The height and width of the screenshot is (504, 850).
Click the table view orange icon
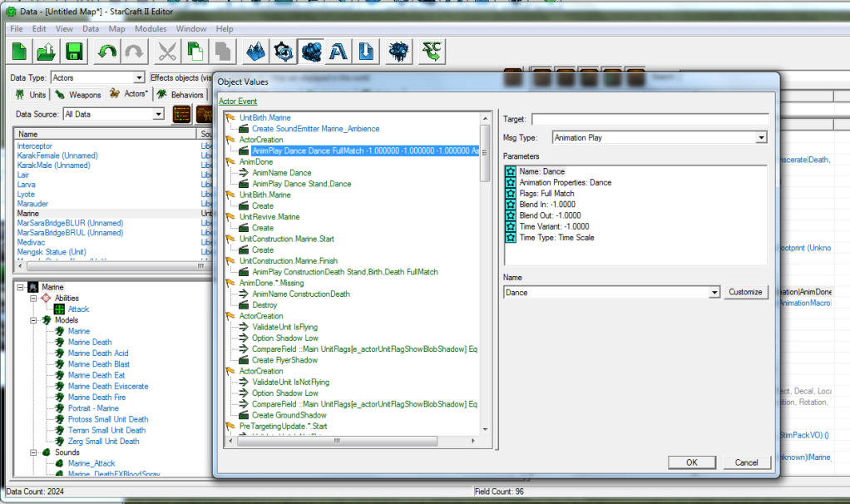(181, 114)
